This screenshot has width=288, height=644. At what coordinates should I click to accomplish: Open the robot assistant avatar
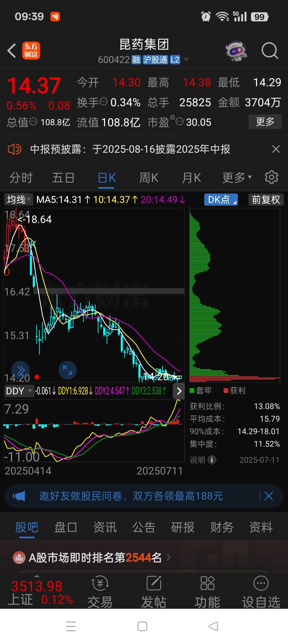pos(236,50)
